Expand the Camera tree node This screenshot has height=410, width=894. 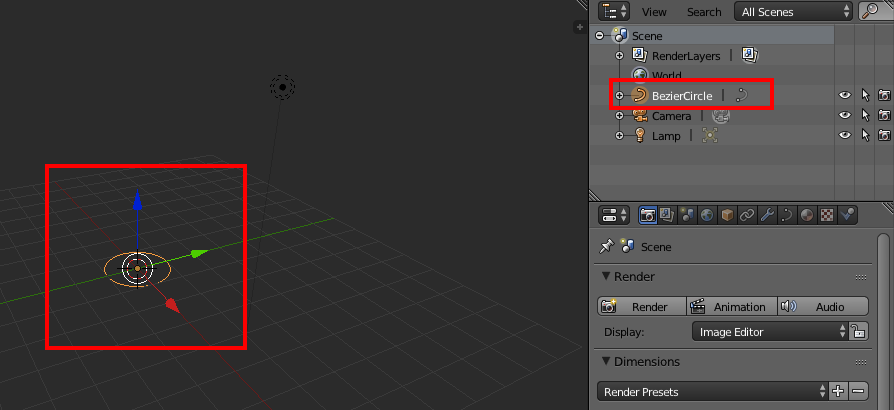620,116
